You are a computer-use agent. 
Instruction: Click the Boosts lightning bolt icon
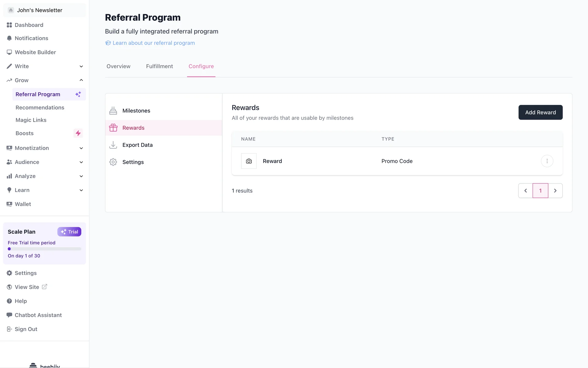coord(78,133)
